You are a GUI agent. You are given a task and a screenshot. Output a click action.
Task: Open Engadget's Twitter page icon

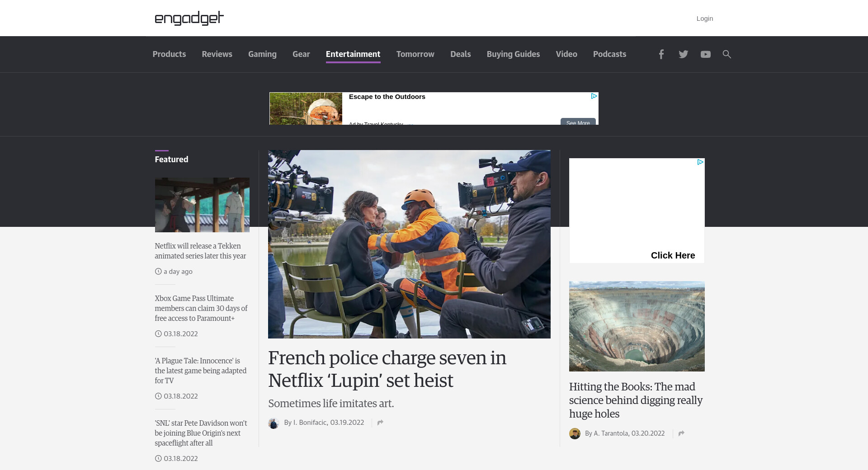[683, 54]
